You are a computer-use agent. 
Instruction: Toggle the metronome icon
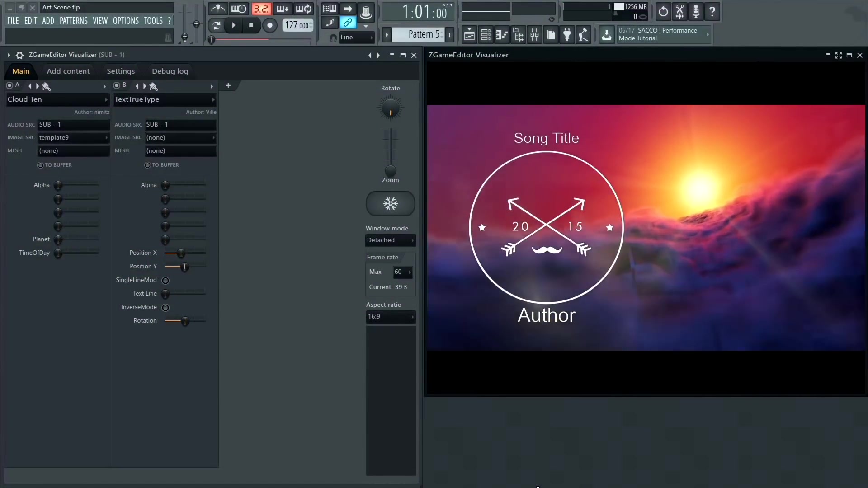point(218,9)
